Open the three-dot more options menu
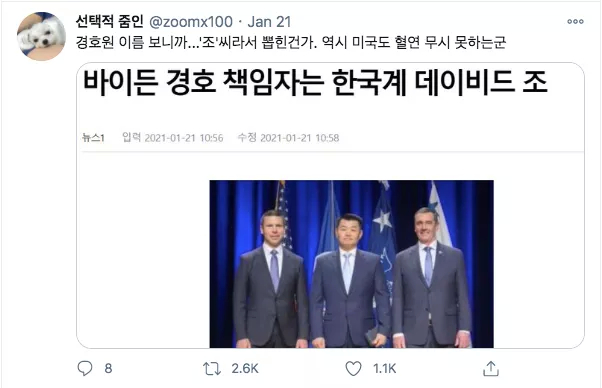602x388 pixels. [575, 21]
